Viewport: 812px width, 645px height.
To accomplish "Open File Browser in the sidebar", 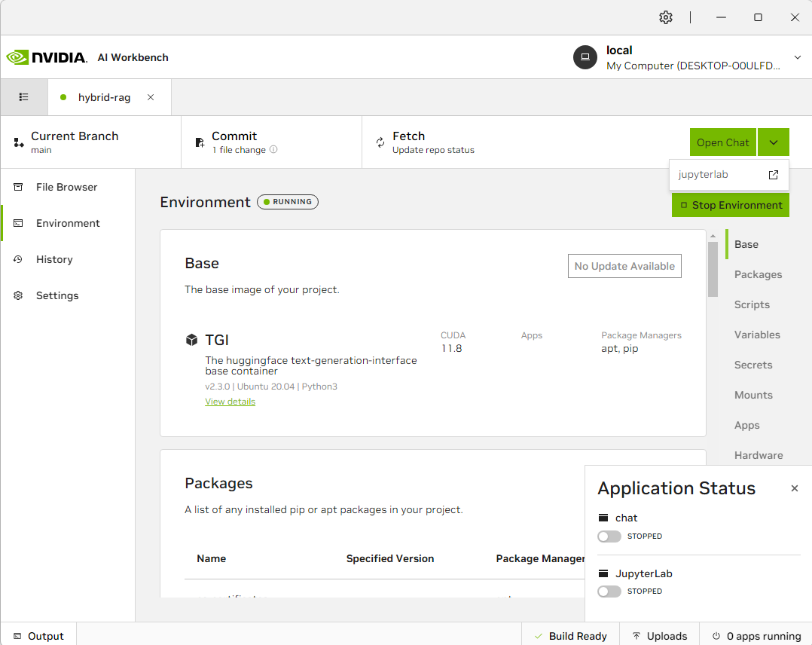I will point(66,187).
